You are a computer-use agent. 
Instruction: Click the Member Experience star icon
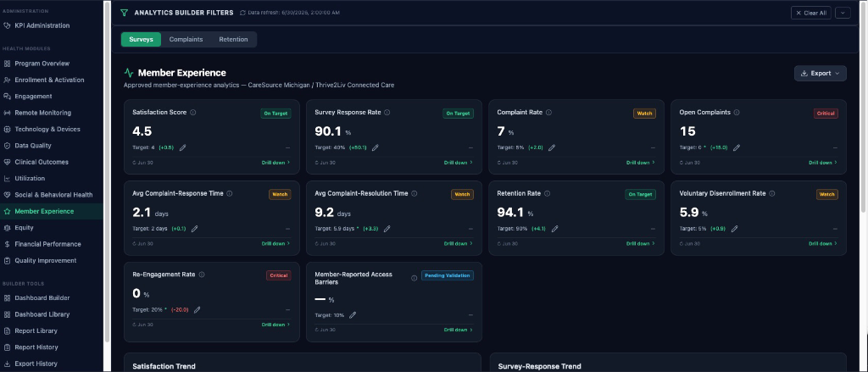tap(7, 212)
